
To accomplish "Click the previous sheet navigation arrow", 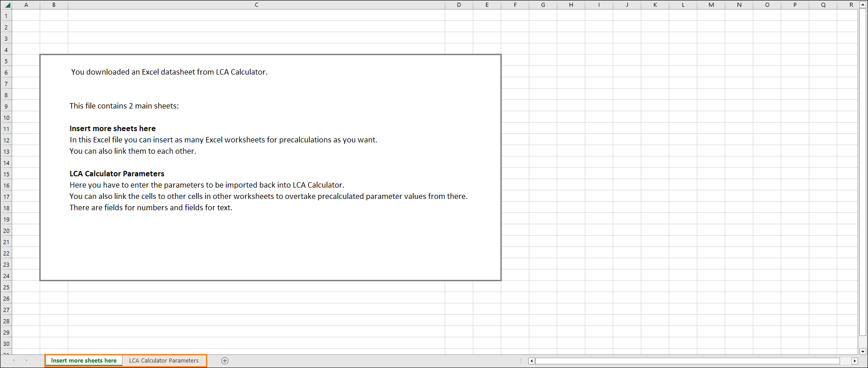I will pos(14,360).
